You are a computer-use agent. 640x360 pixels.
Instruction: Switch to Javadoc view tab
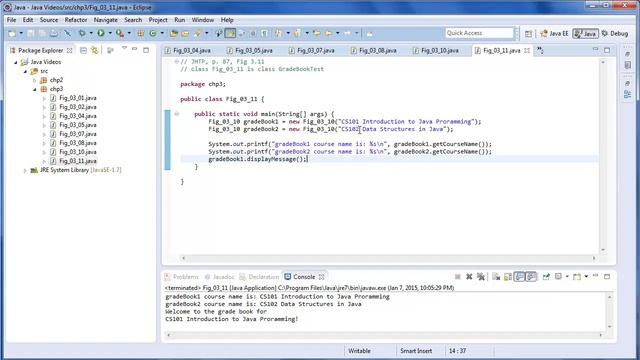click(x=220, y=277)
